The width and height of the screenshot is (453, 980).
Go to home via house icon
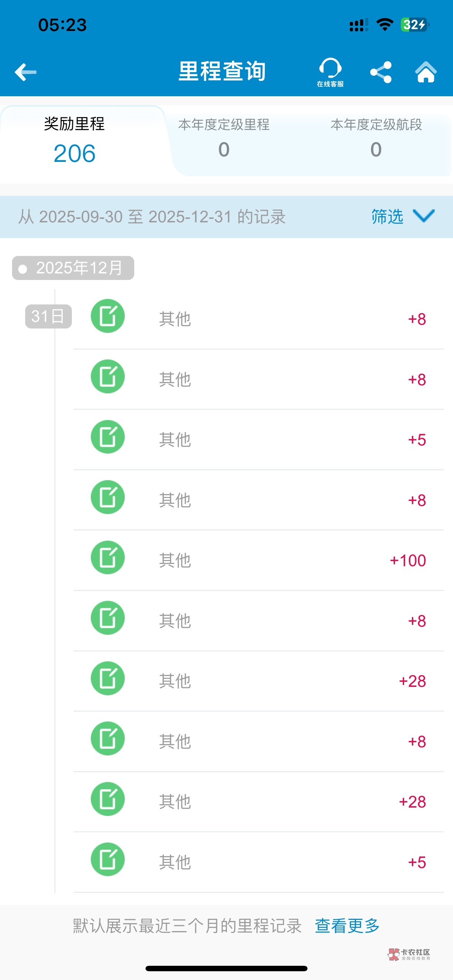[426, 72]
